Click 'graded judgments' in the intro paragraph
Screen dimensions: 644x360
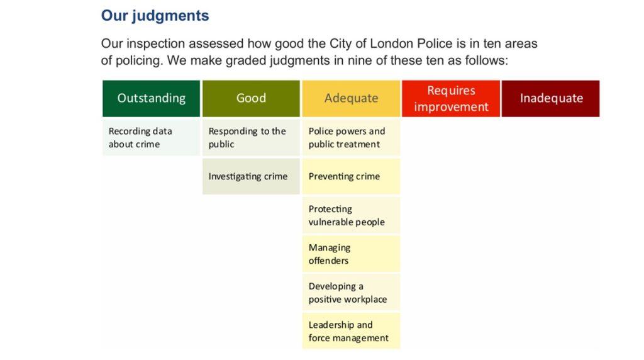(x=214, y=61)
